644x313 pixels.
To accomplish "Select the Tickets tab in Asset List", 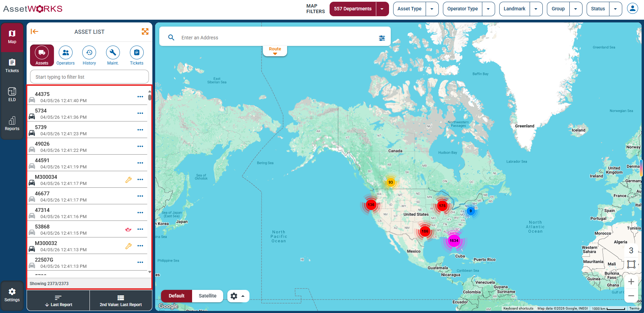I will tap(137, 55).
